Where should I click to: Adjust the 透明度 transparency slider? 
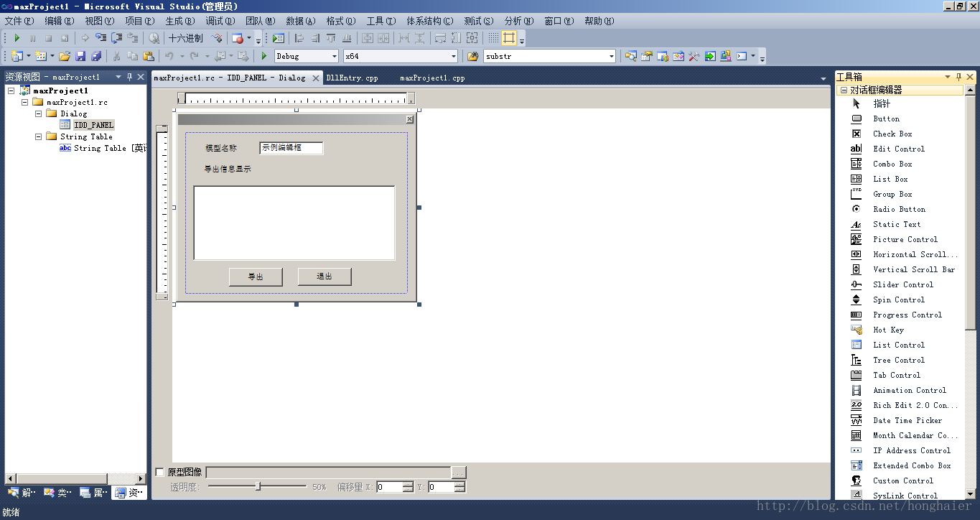coord(258,486)
